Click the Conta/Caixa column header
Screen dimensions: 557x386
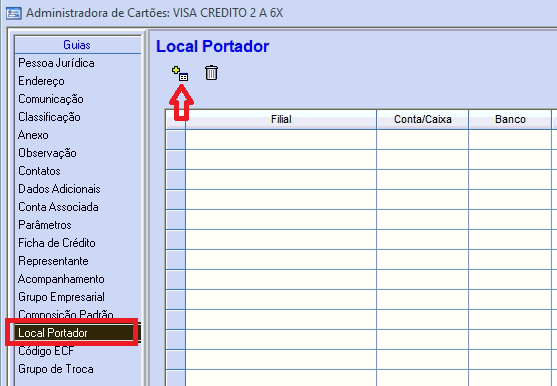click(423, 119)
